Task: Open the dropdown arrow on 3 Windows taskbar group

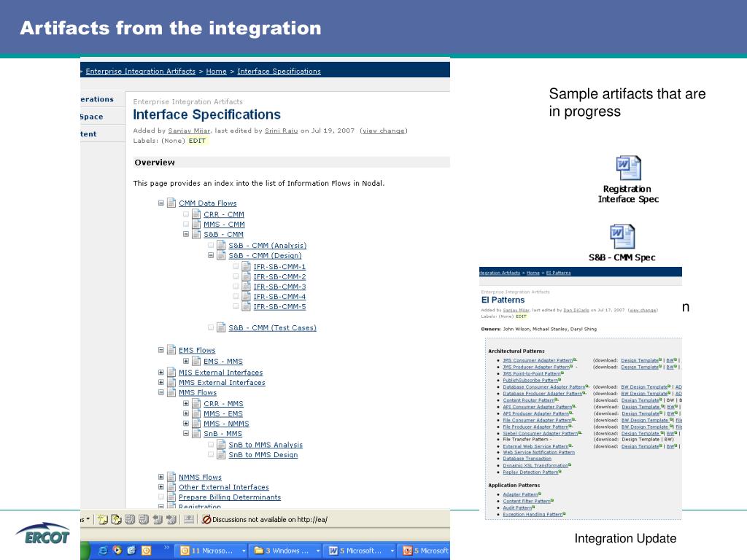Action: (318, 551)
